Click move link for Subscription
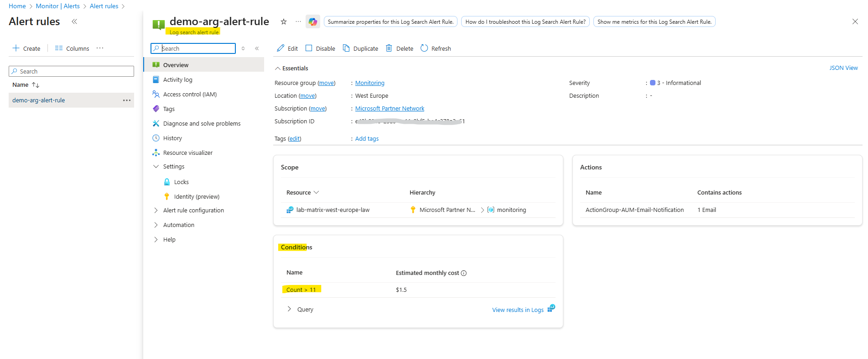Image resolution: width=868 pixels, height=359 pixels. point(317,109)
